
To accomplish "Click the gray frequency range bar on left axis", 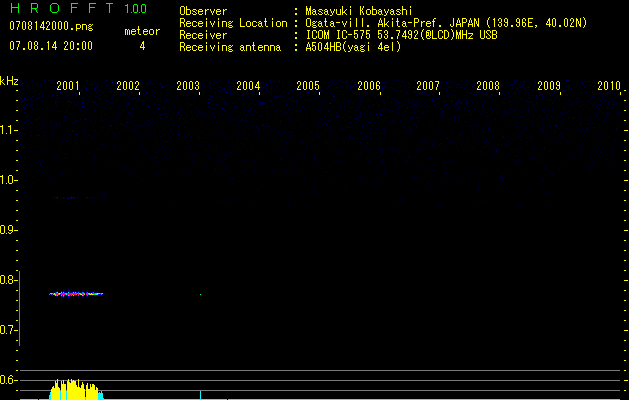I will pos(19,308).
